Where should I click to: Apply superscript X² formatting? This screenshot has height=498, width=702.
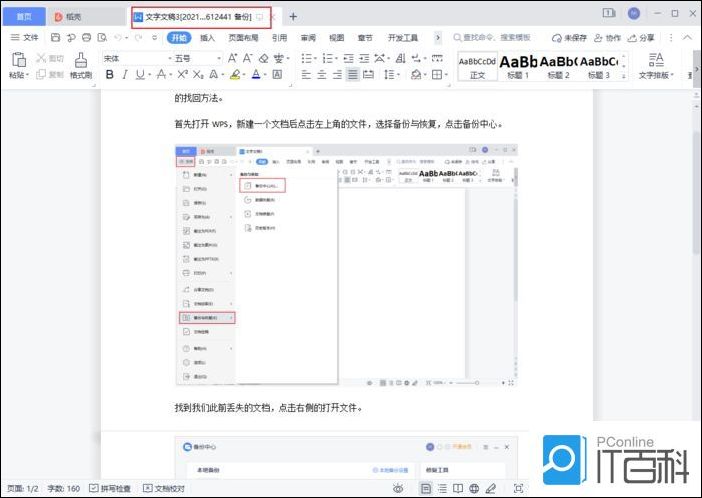tap(182, 74)
